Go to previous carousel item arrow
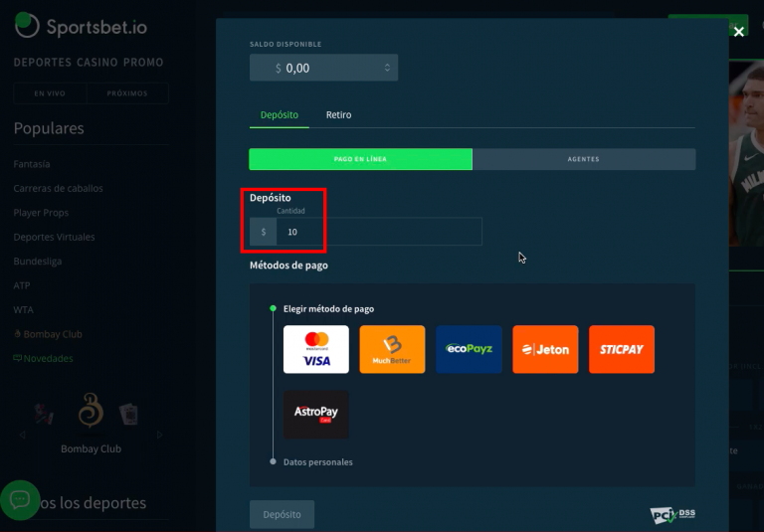The width and height of the screenshot is (764, 532). coord(23,435)
